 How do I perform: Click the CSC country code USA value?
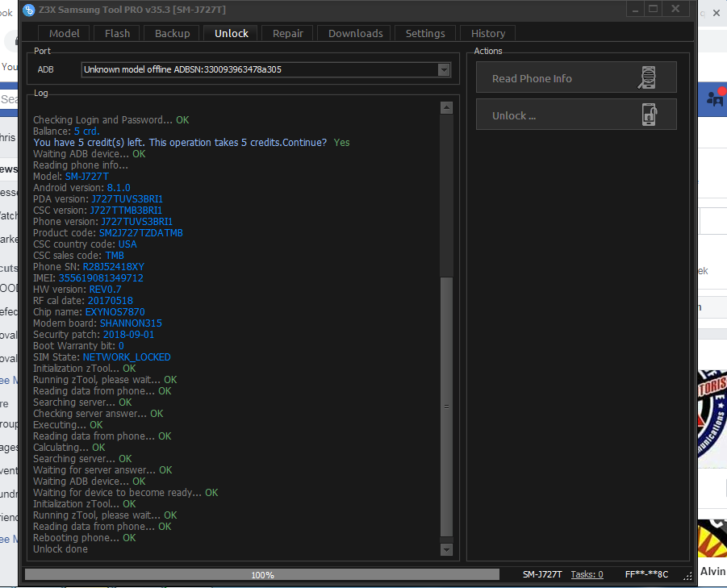pos(127,244)
